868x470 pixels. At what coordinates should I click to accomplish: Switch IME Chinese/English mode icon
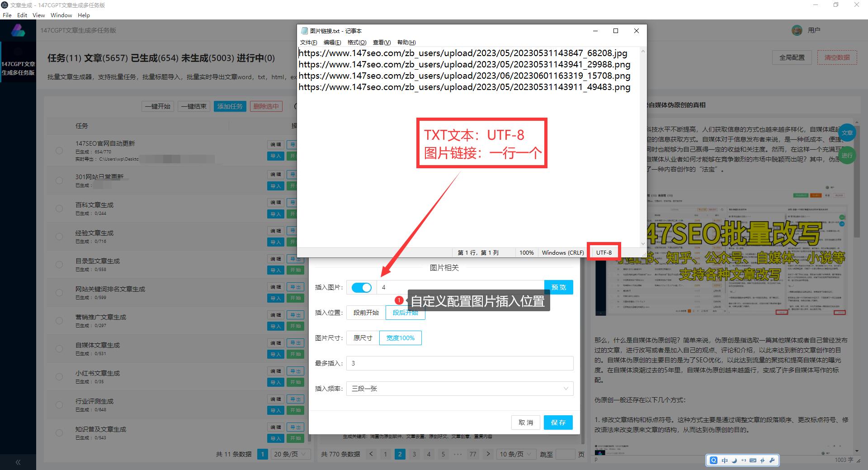725,461
